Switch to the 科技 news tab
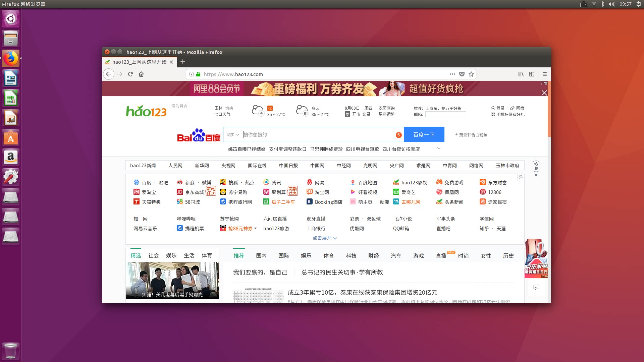This screenshot has height=362, width=644. 351,256
